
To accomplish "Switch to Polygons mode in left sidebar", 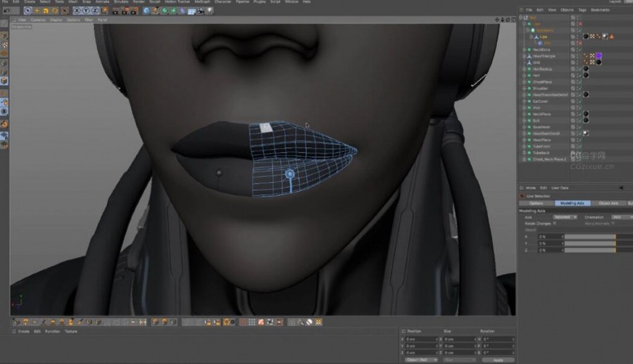I will (x=4, y=81).
